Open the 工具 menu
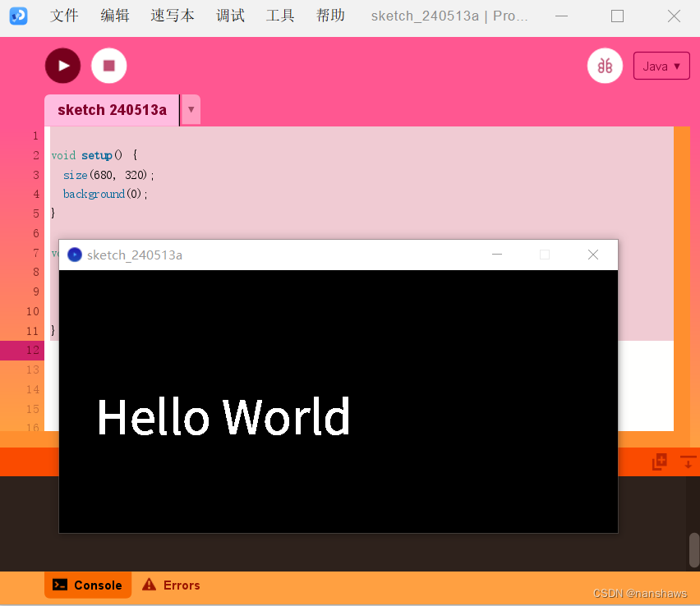Viewport: 700px width, 606px height. [280, 16]
